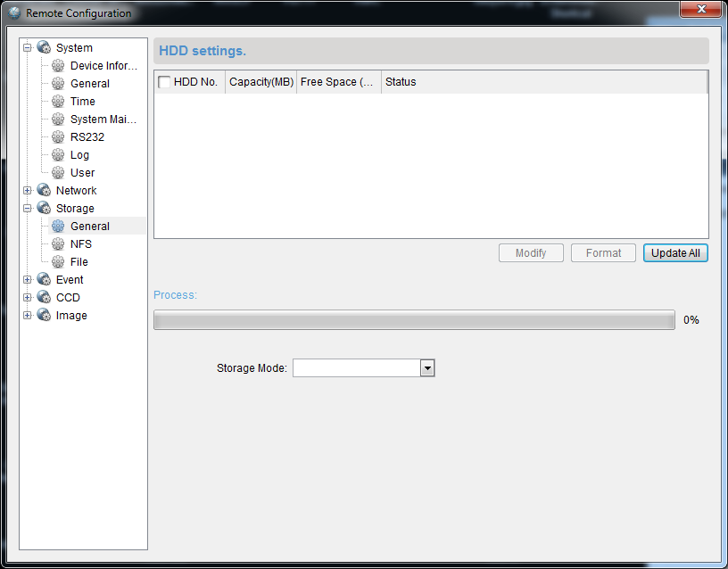Click the File gear icon under Storage
This screenshot has width=728, height=569.
tap(59, 262)
